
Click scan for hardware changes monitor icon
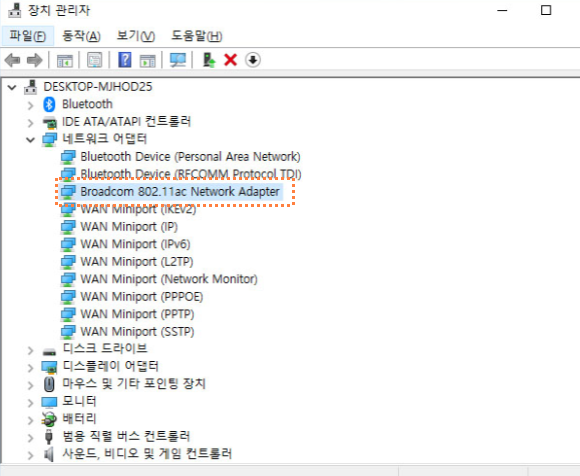pyautogui.click(x=178, y=60)
